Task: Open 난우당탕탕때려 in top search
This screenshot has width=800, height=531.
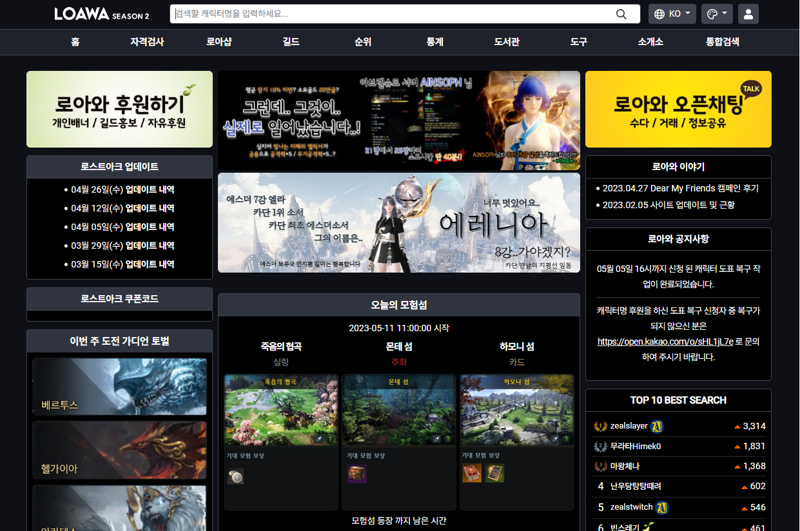Action: tap(636, 486)
